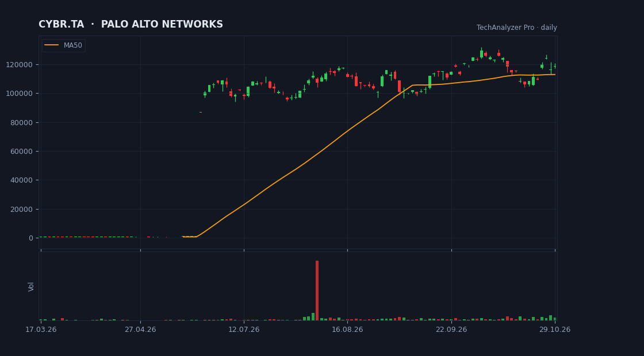This screenshot has width=644, height=356.
Task: Click the tallest red volume spike bar
Action: point(317,291)
